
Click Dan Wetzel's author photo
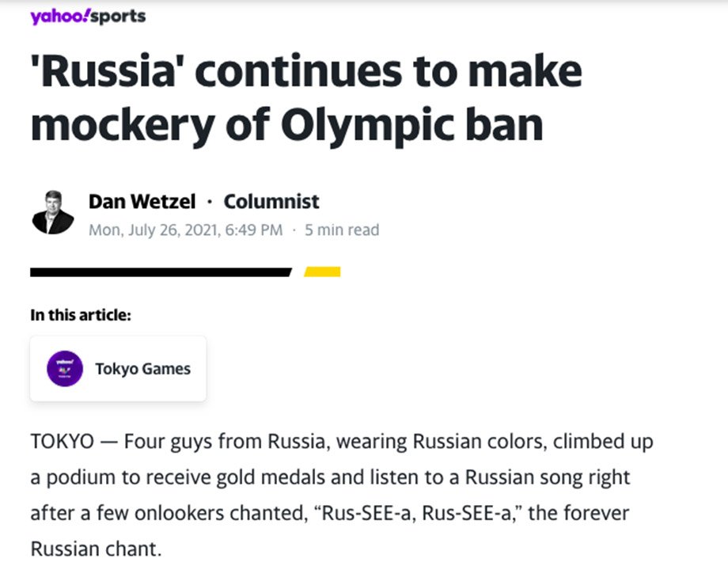(x=53, y=212)
